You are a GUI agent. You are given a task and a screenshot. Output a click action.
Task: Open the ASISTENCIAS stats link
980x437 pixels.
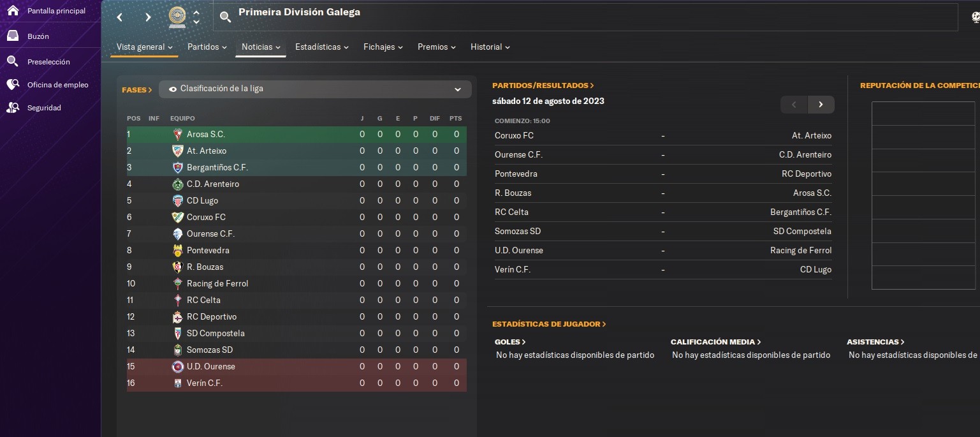pos(875,342)
